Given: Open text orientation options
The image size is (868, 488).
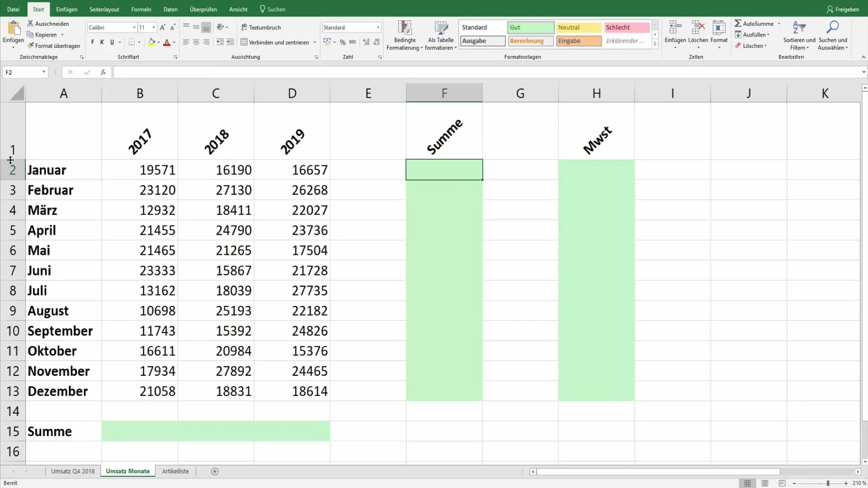Looking at the screenshot, I should click(222, 27).
